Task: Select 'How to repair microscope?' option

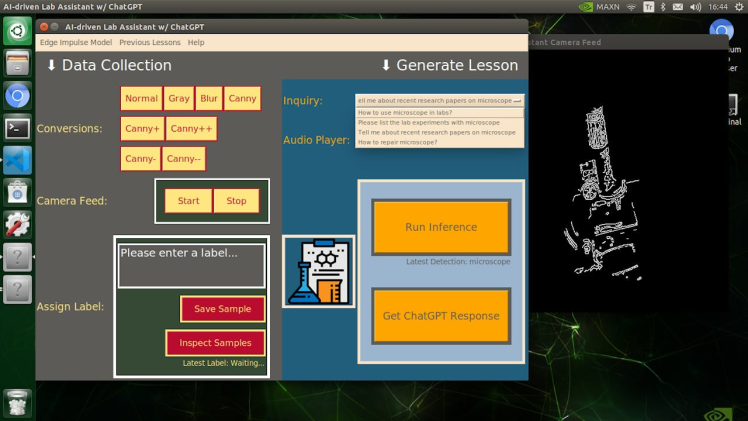Action: click(x=439, y=142)
